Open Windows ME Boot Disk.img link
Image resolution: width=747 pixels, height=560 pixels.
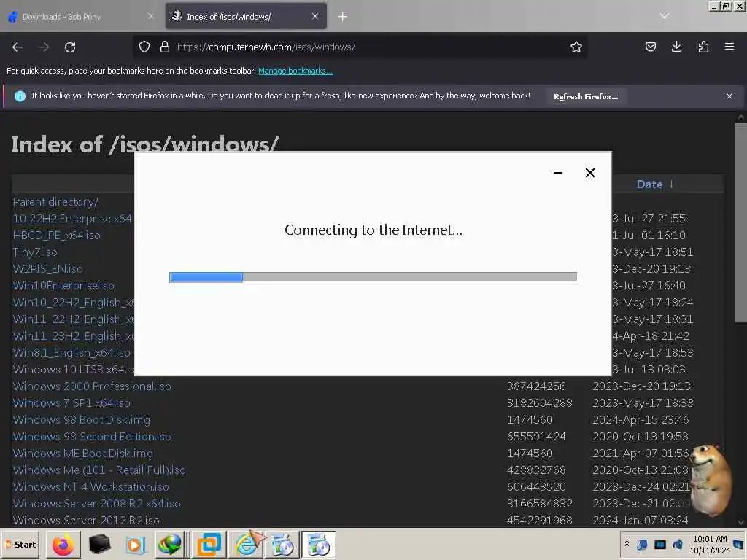pyautogui.click(x=83, y=454)
